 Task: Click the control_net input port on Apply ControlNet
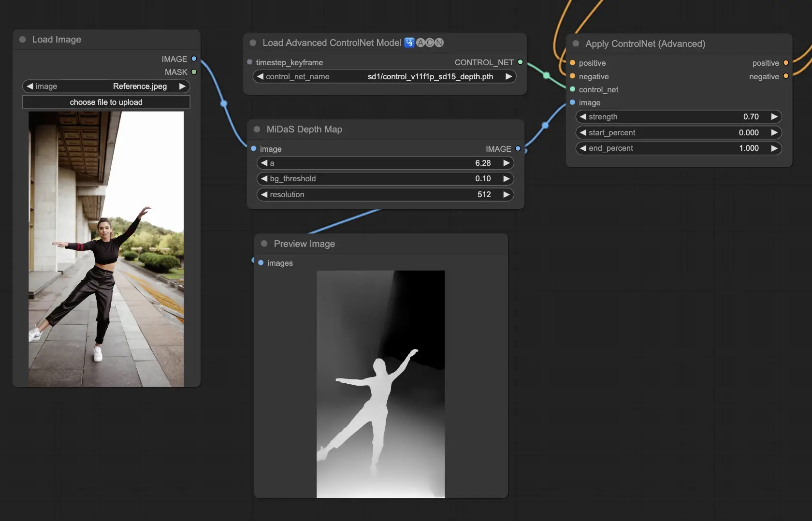[x=573, y=89]
